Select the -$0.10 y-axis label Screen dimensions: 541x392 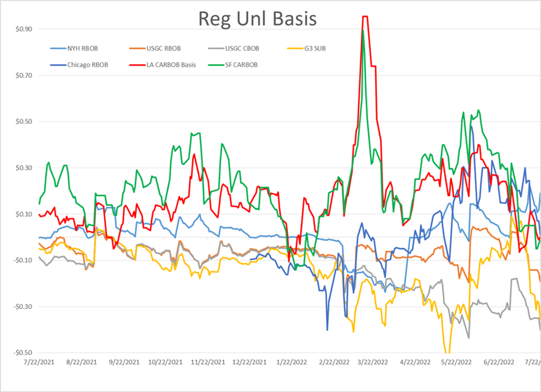coord(23,260)
